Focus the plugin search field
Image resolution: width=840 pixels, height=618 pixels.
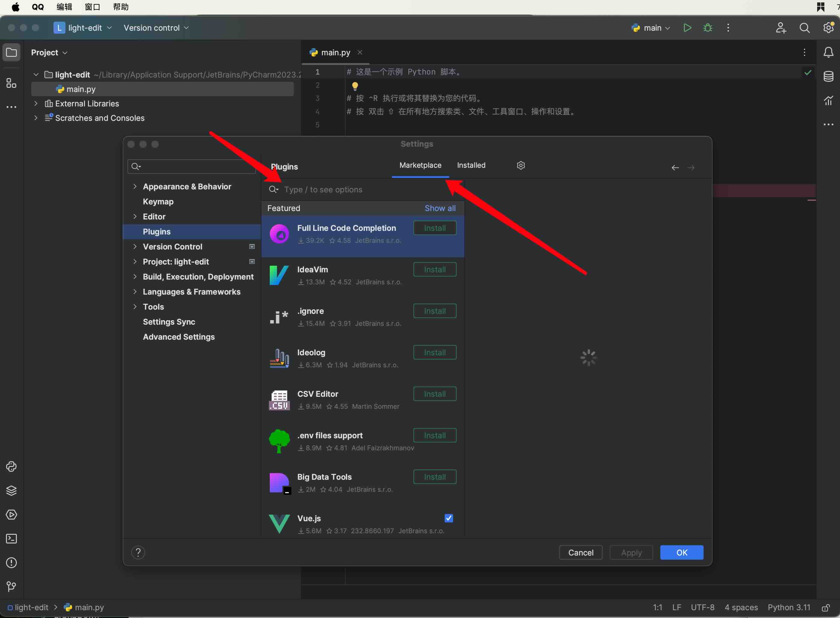click(x=363, y=190)
